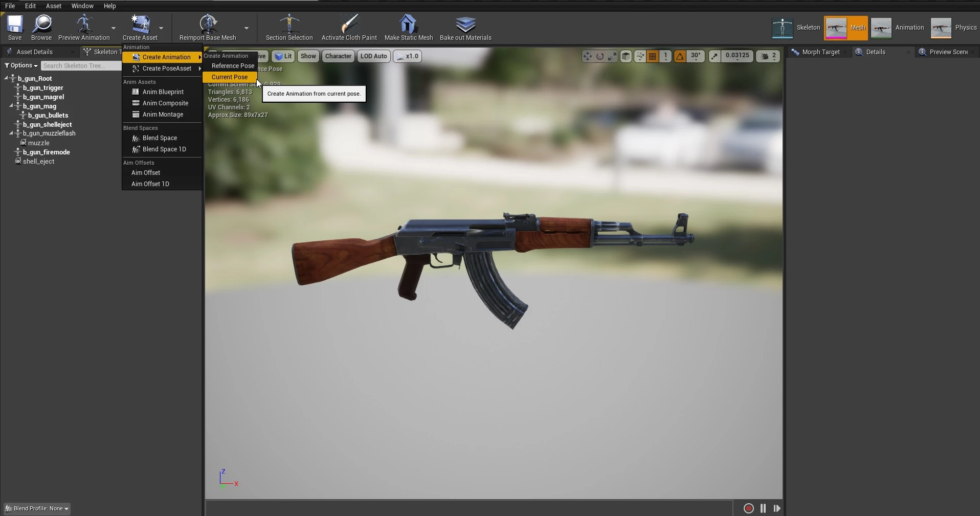
Task: Open the camera speed 2 dropdown
Action: click(768, 56)
